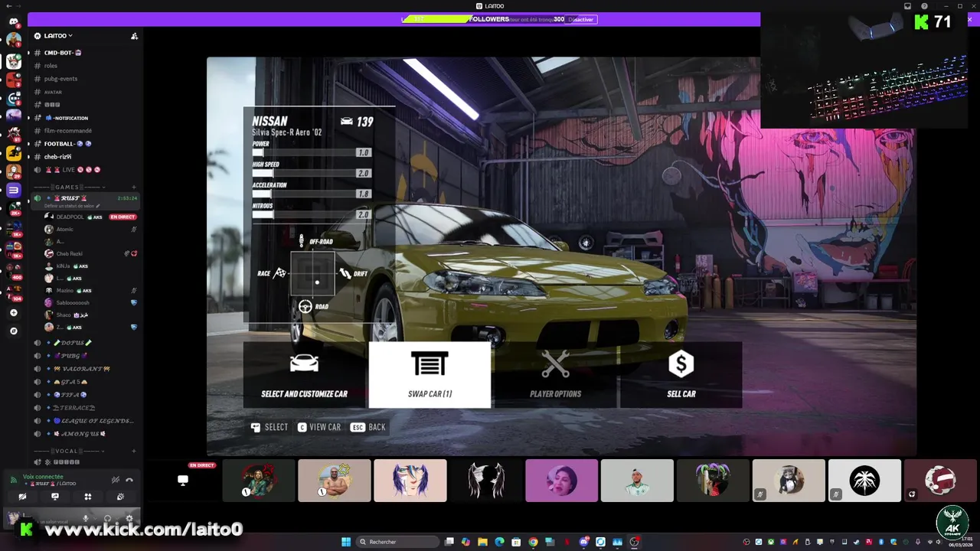Click the ESC BACK prompt
Image resolution: width=980 pixels, height=551 pixels.
(367, 427)
